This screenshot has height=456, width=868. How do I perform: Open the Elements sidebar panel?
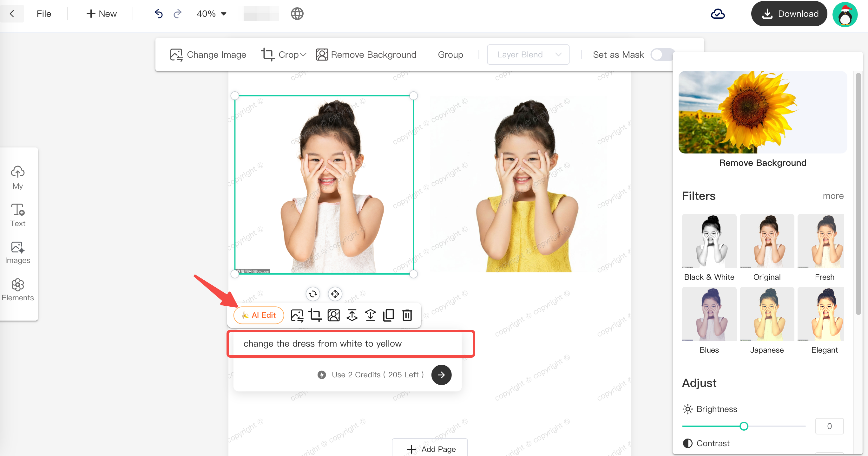17,290
